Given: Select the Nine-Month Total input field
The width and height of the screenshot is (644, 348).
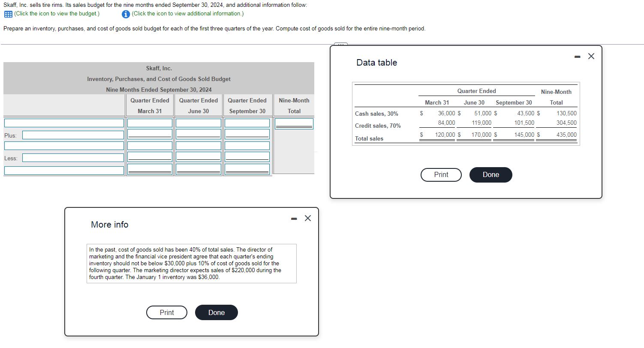Looking at the screenshot, I should (x=294, y=123).
